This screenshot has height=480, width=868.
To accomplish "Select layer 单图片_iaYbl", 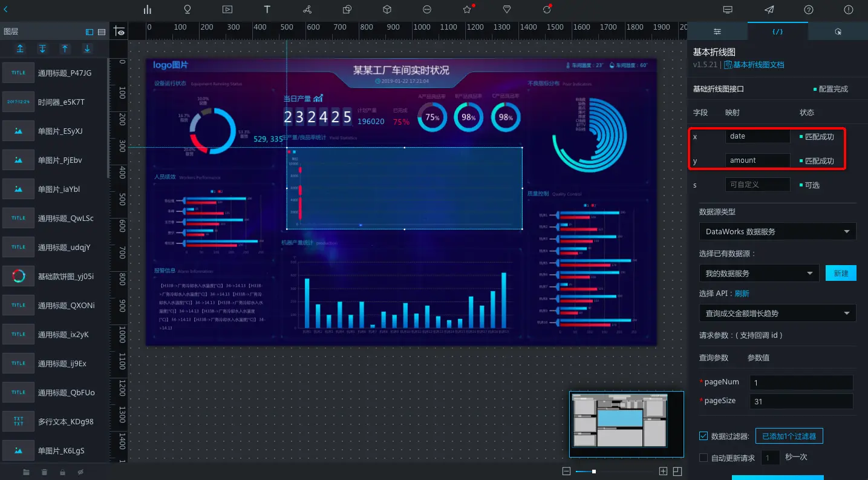I will pos(54,189).
